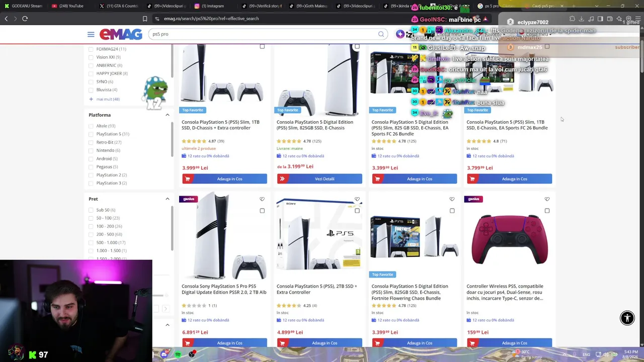The image size is (644, 362).
Task: Click the 4.87 star rating on PS5 Slim
Action: click(x=203, y=141)
